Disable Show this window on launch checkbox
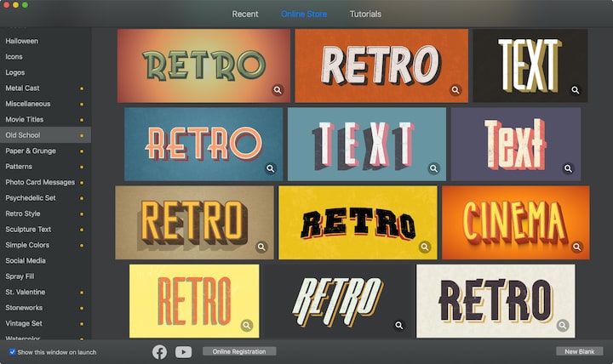This screenshot has height=364, width=613. coord(12,352)
